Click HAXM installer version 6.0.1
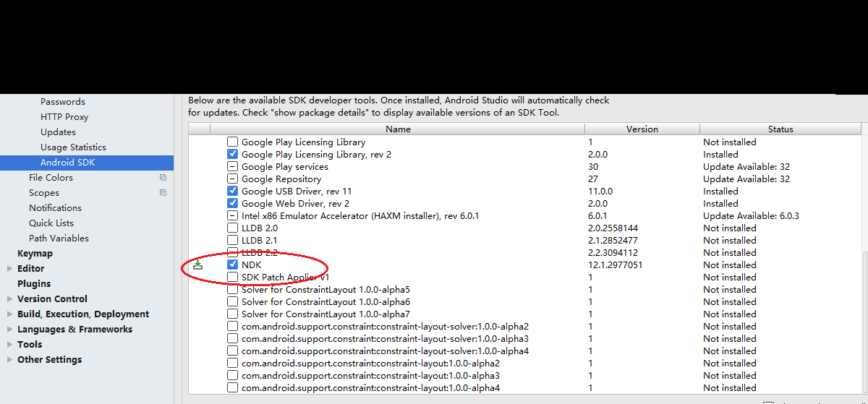 [597, 216]
